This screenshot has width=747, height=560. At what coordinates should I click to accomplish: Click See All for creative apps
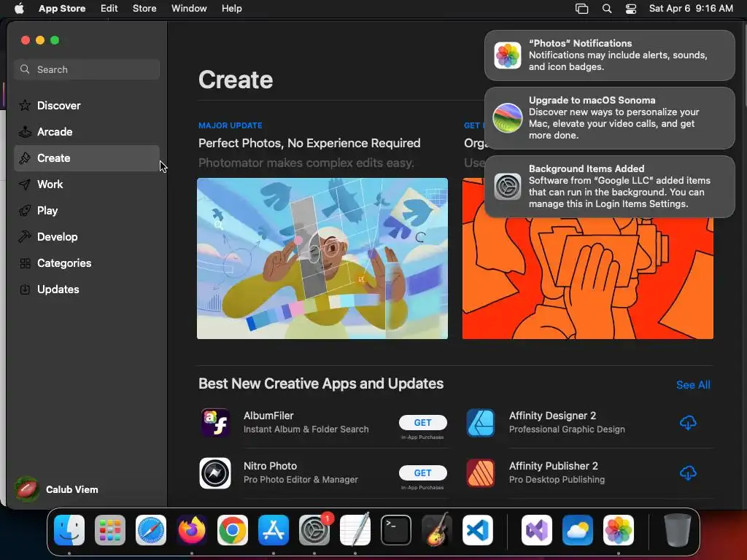click(693, 385)
